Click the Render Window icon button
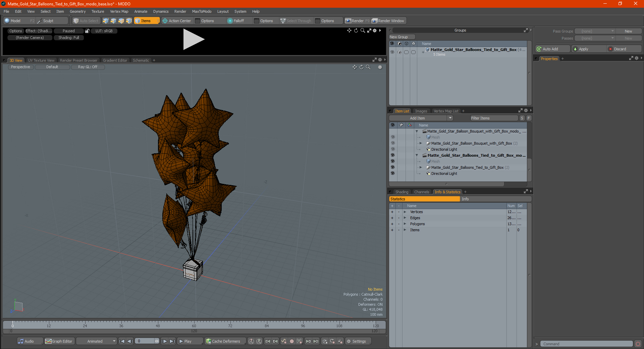The image size is (644, 349). coord(388,21)
